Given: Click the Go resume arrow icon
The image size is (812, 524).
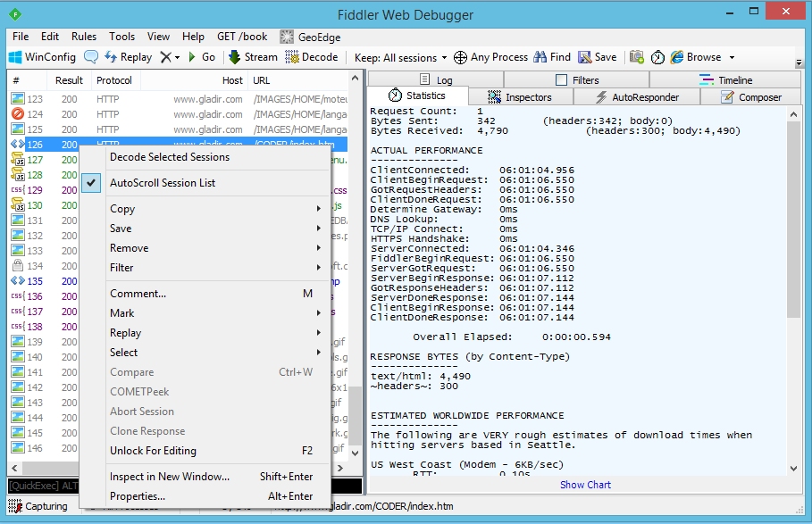Looking at the screenshot, I should [x=191, y=57].
